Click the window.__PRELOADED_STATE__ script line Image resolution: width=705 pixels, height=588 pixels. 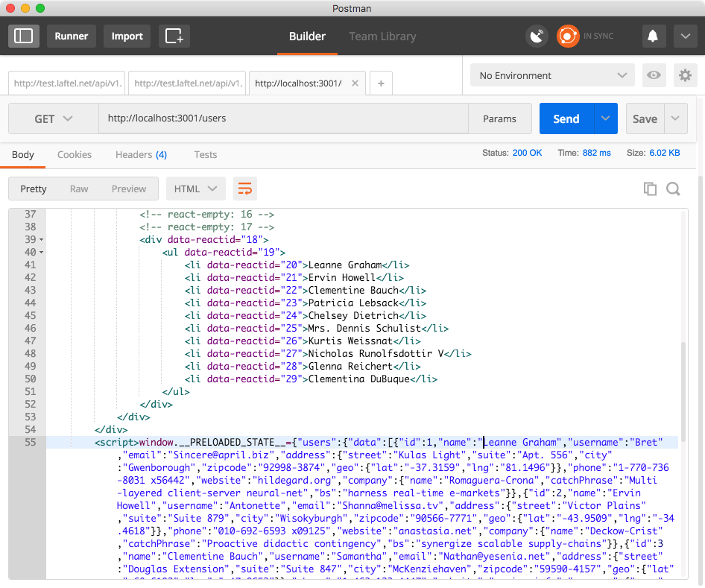tap(378, 443)
